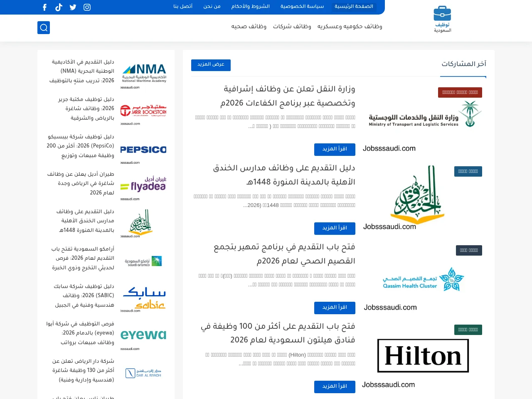Click category tag on Qassim Health post
The width and height of the screenshot is (532, 399).
(x=469, y=250)
